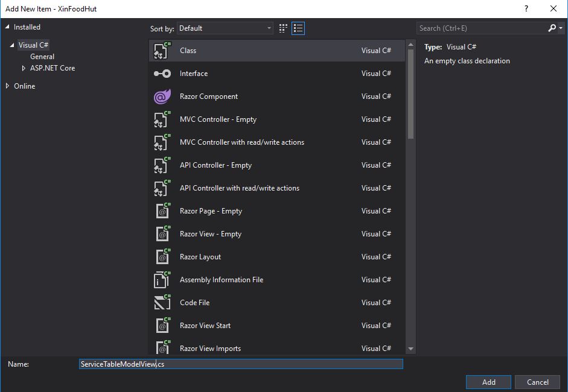Click the scrollbar down arrow
Screen dimensions: 568x392
410,349
